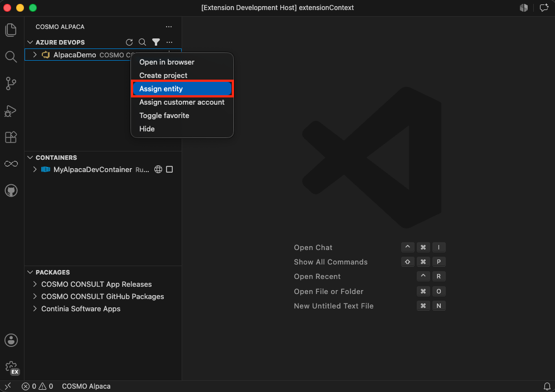The width and height of the screenshot is (555, 392).
Task: Expand the MyAlpacaDevContainer item
Action: tap(35, 169)
